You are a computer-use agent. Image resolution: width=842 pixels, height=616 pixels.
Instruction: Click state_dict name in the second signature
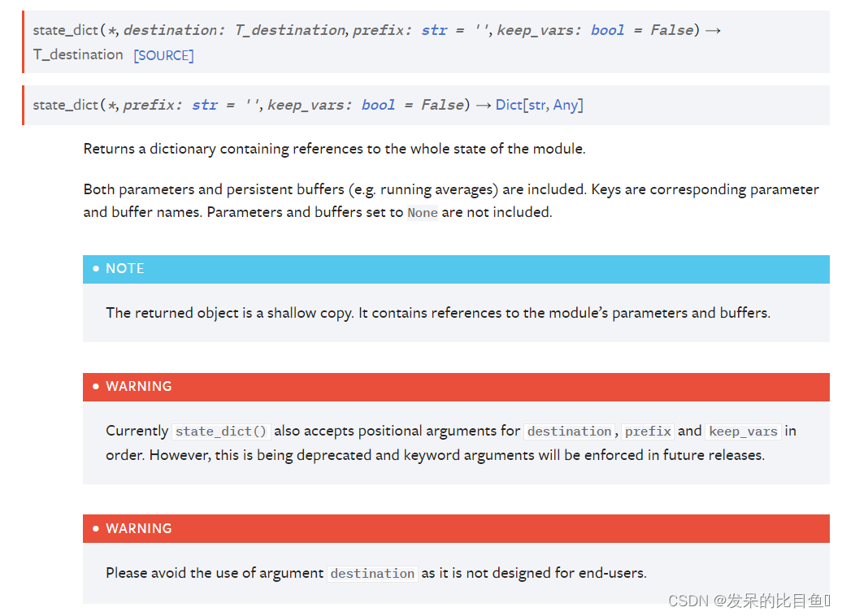[x=65, y=105]
